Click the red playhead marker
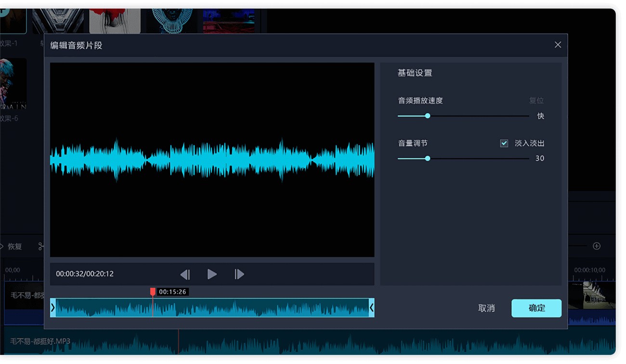 point(153,292)
